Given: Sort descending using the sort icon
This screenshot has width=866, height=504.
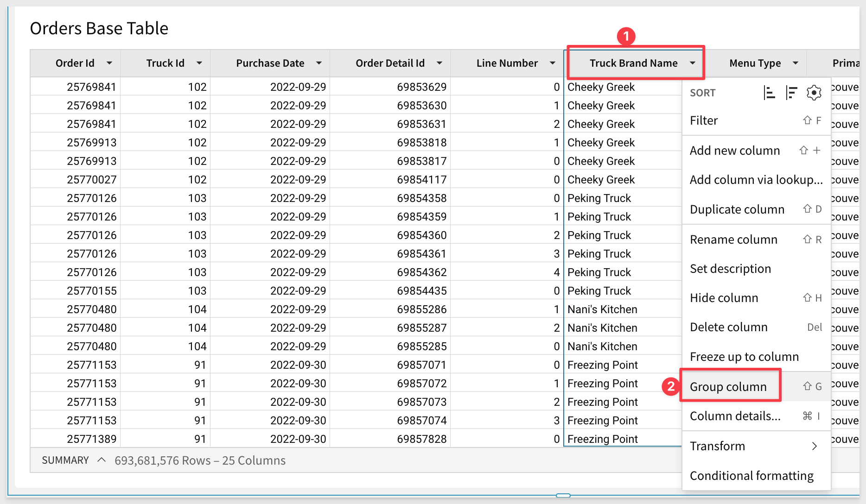Looking at the screenshot, I should click(x=791, y=93).
